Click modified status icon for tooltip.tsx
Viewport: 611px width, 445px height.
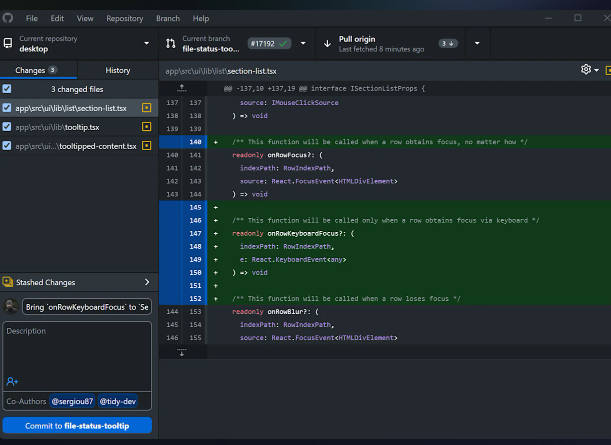tap(146, 127)
